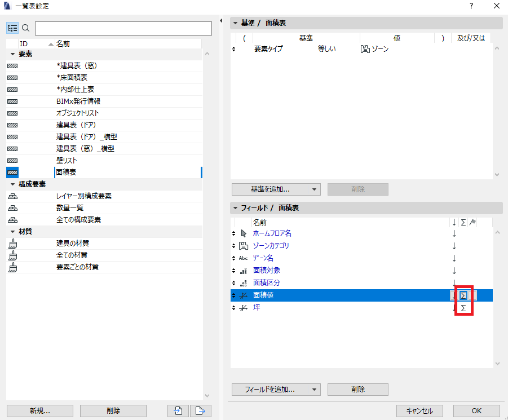
Task: Open the 基準を追加 dropdown arrow
Action: point(314,189)
